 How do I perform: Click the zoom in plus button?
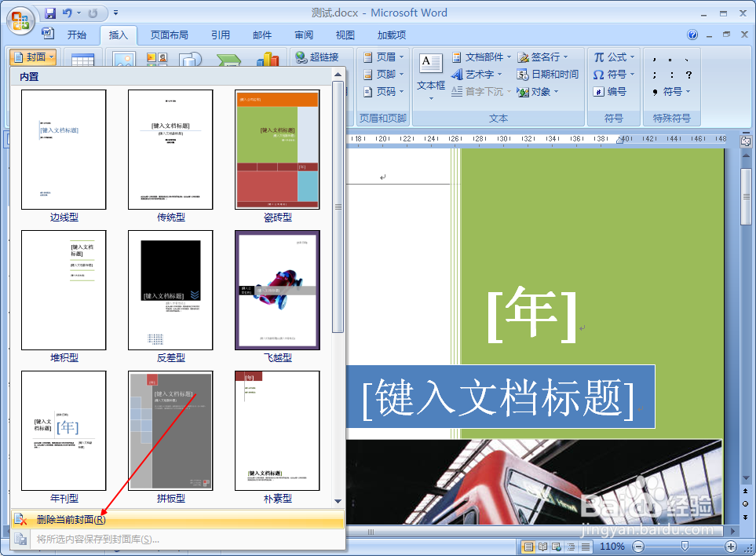pyautogui.click(x=730, y=547)
